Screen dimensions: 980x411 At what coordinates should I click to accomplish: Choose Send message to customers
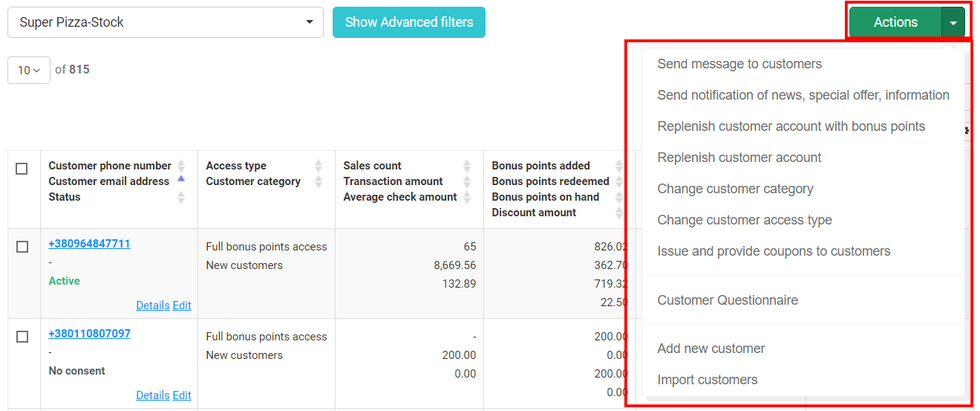pyautogui.click(x=739, y=64)
